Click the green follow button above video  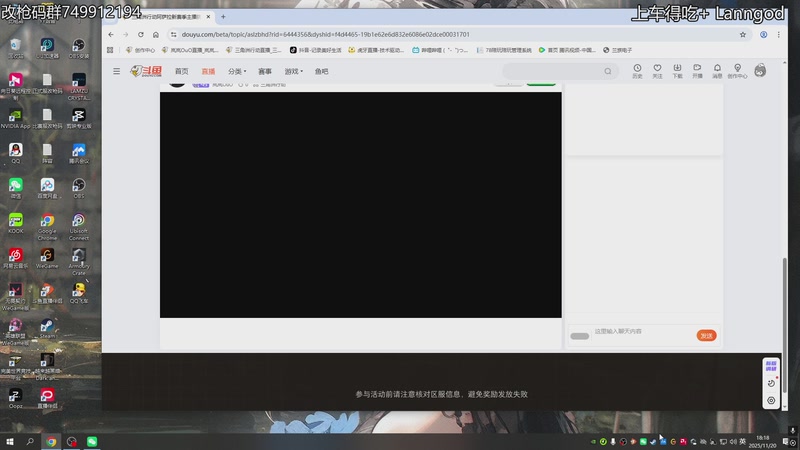(x=541, y=83)
